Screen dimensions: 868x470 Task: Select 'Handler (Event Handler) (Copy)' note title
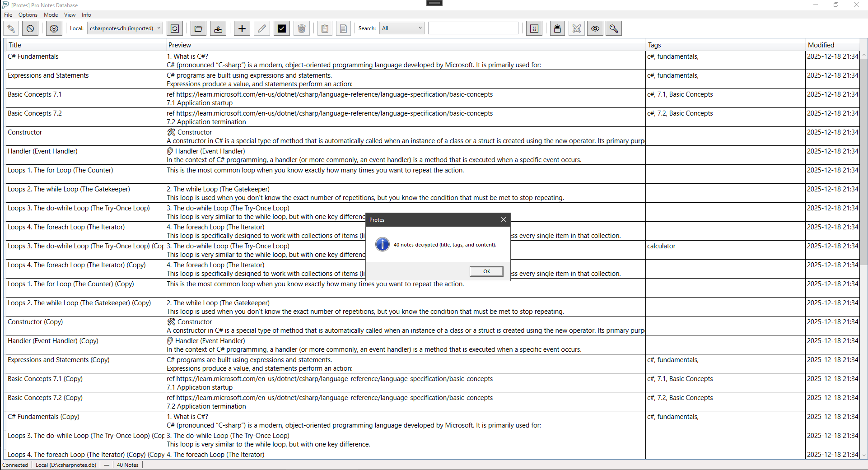[x=53, y=341]
